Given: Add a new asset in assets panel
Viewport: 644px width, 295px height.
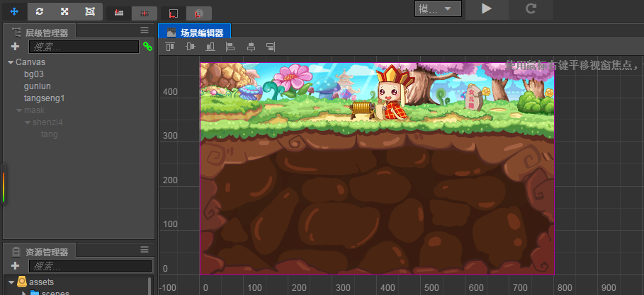Looking at the screenshot, I should point(15,265).
